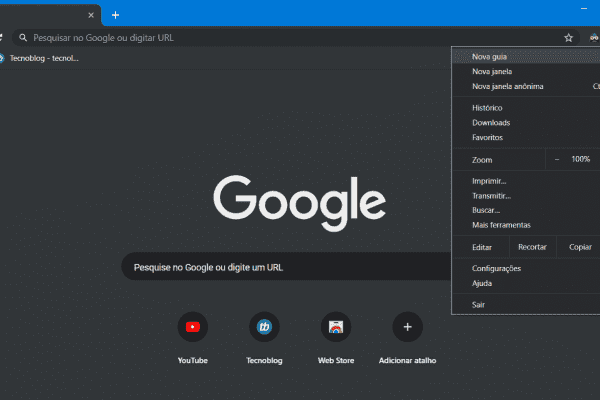Click the Google search box on the page
The image size is (600, 400).
point(286,267)
